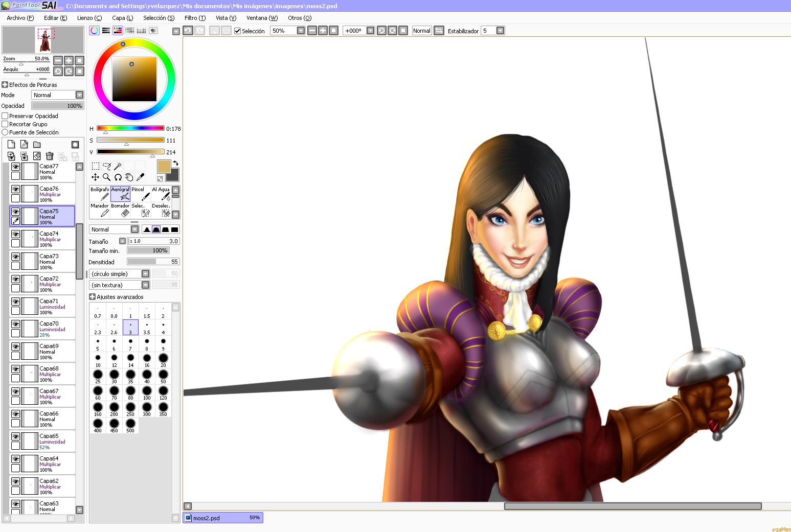Toggle the HSV sliders panel
Viewport: 791px width, 532px height.
tap(118, 31)
